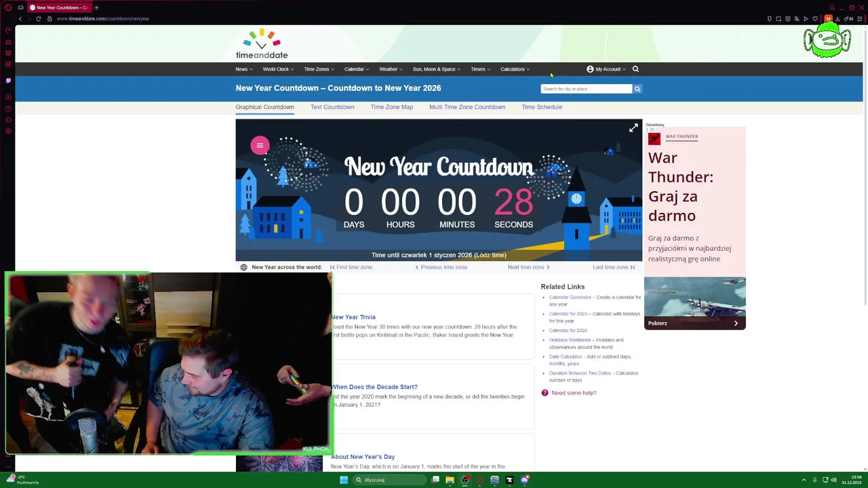
Task: Open File Explorer from the taskbar
Action: pyautogui.click(x=450, y=480)
